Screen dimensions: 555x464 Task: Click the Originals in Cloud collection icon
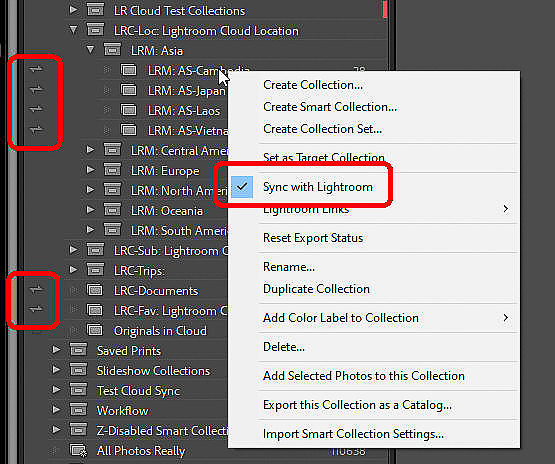(x=95, y=330)
